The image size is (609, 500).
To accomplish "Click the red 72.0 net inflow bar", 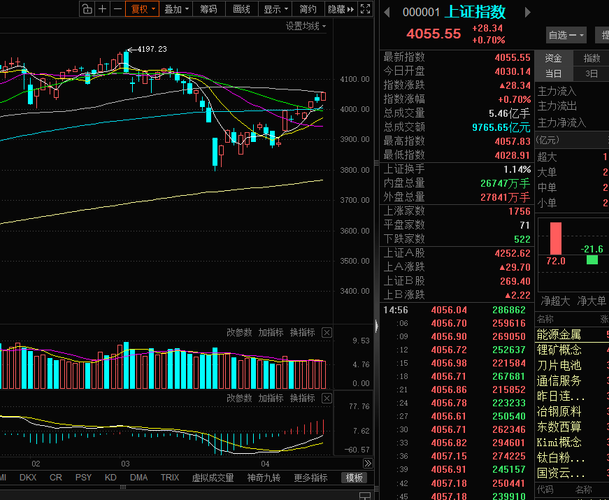I will point(555,238).
